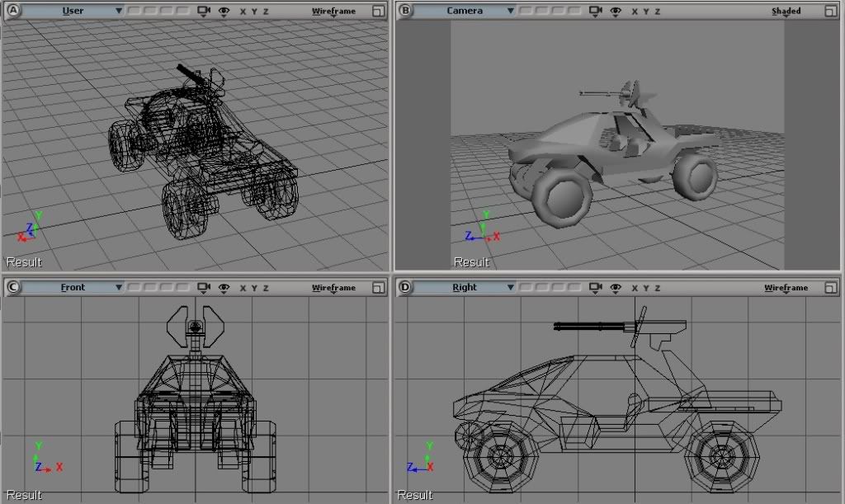
Task: Click the Result label in Front viewport
Action: coord(24,495)
